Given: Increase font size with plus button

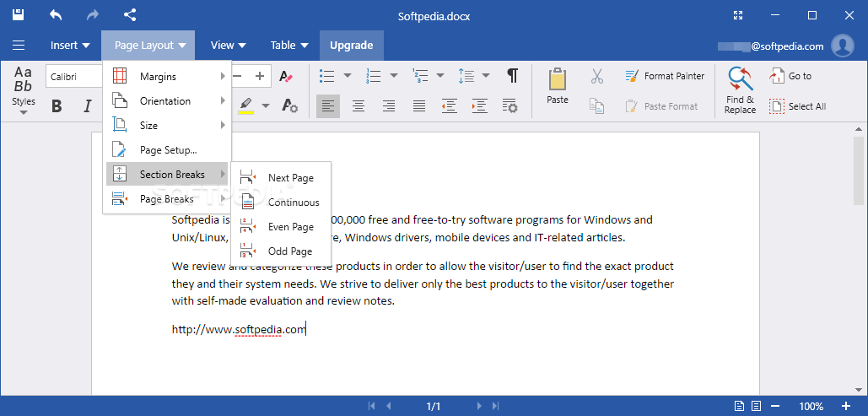Looking at the screenshot, I should (x=259, y=77).
